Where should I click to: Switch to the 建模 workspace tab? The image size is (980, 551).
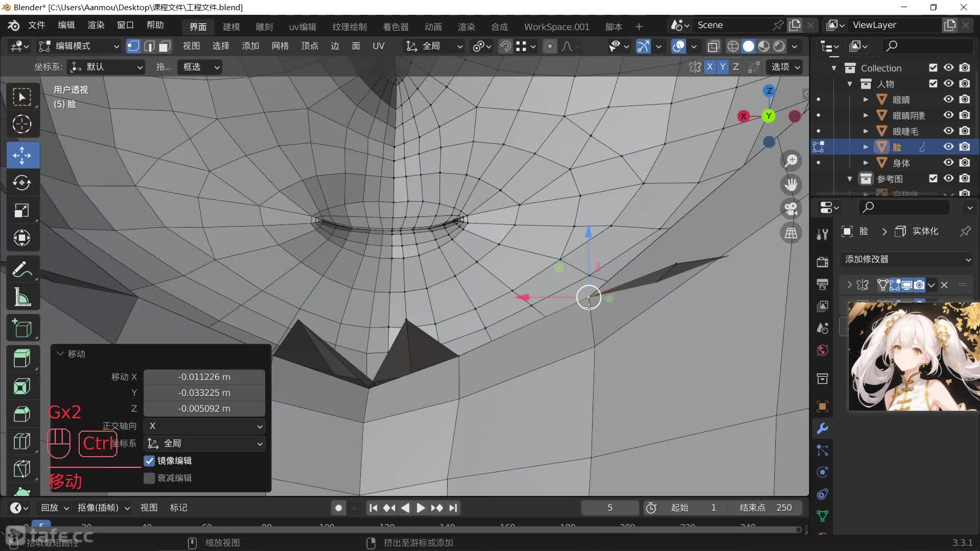pos(231,27)
